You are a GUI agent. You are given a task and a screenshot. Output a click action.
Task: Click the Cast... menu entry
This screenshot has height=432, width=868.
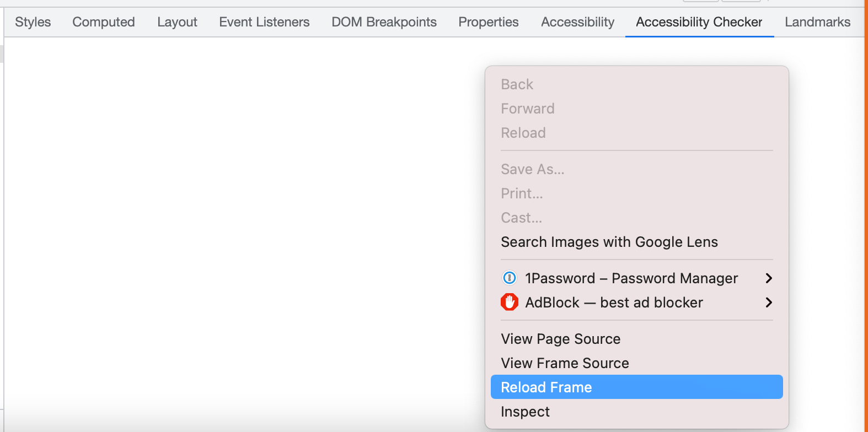click(x=521, y=217)
